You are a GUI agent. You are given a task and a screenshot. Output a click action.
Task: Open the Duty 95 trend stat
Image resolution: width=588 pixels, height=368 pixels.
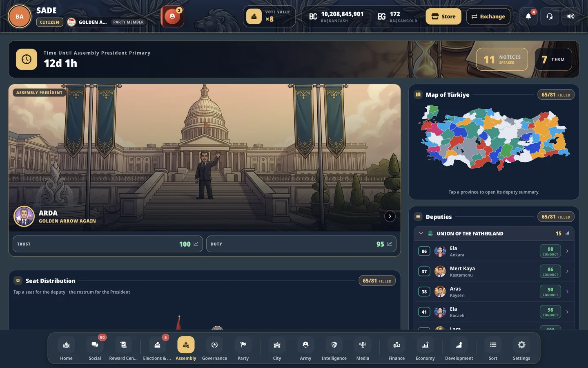pyautogui.click(x=301, y=244)
